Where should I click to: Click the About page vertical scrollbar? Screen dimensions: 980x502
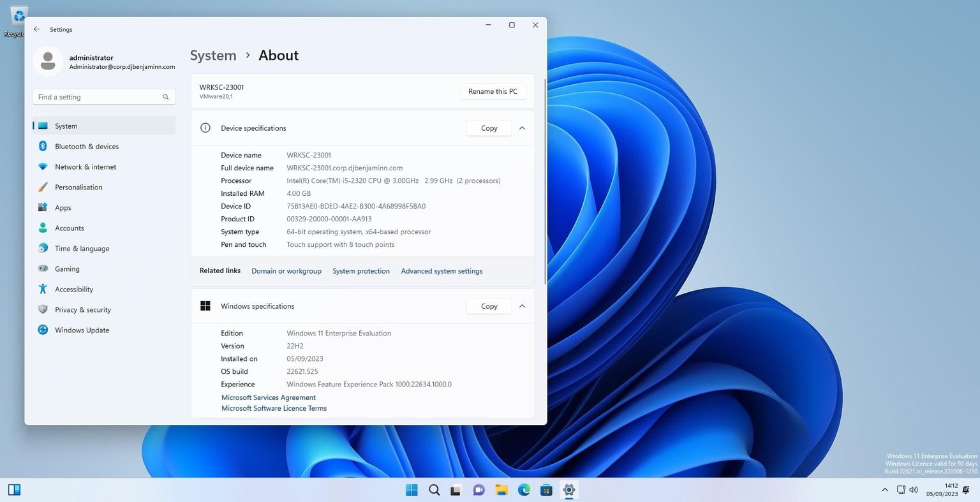point(544,182)
